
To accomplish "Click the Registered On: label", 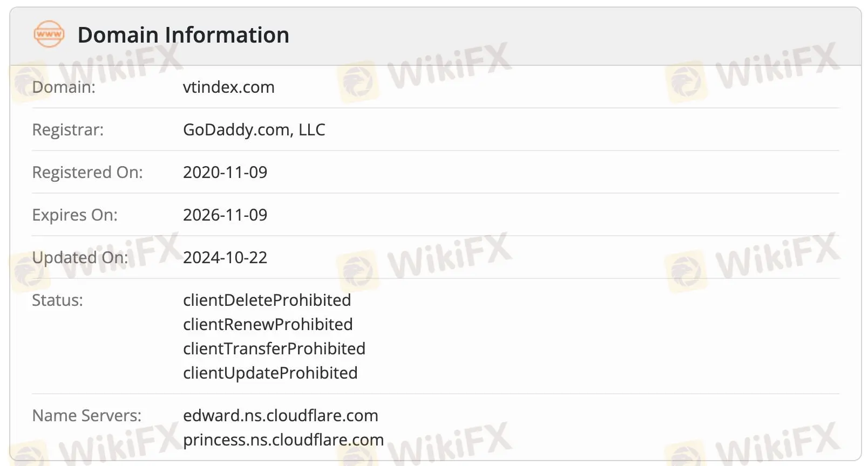I will pos(87,172).
